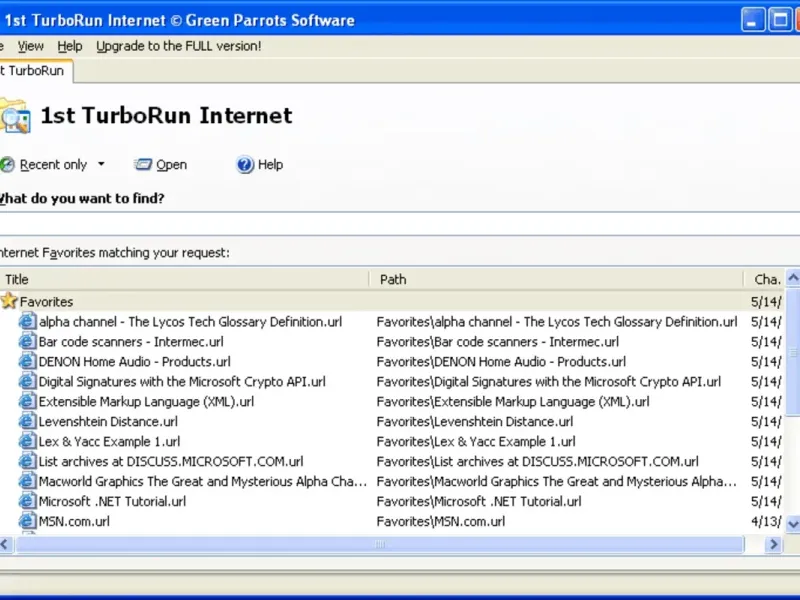
Task: Click the horizontal scrollbar thumb
Action: 380,544
